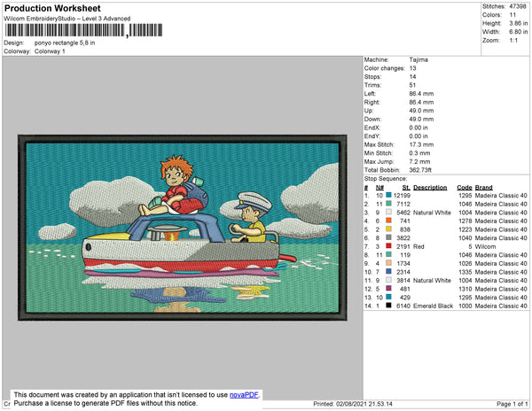The width and height of the screenshot is (532, 411).
Task: Click 'Page 1 of 1' footer text
Action: pyautogui.click(x=512, y=404)
